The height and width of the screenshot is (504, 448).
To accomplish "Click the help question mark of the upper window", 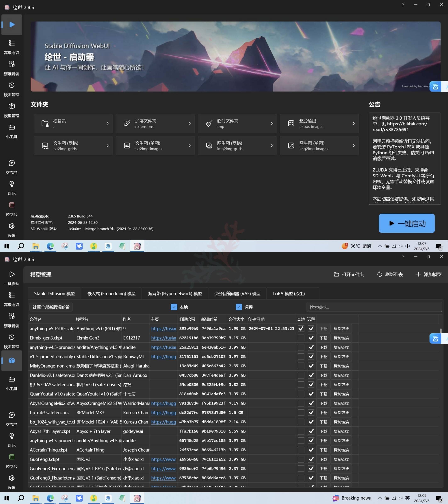I will [x=403, y=5].
